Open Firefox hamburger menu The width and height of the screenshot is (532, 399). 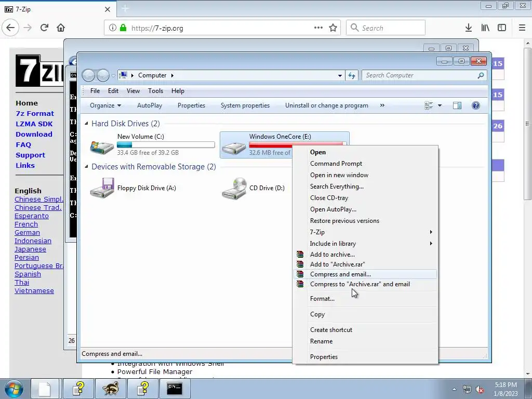[522, 28]
